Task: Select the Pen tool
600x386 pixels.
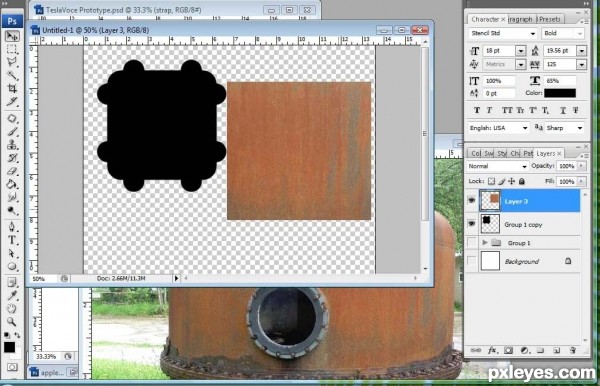Action: click(x=12, y=226)
